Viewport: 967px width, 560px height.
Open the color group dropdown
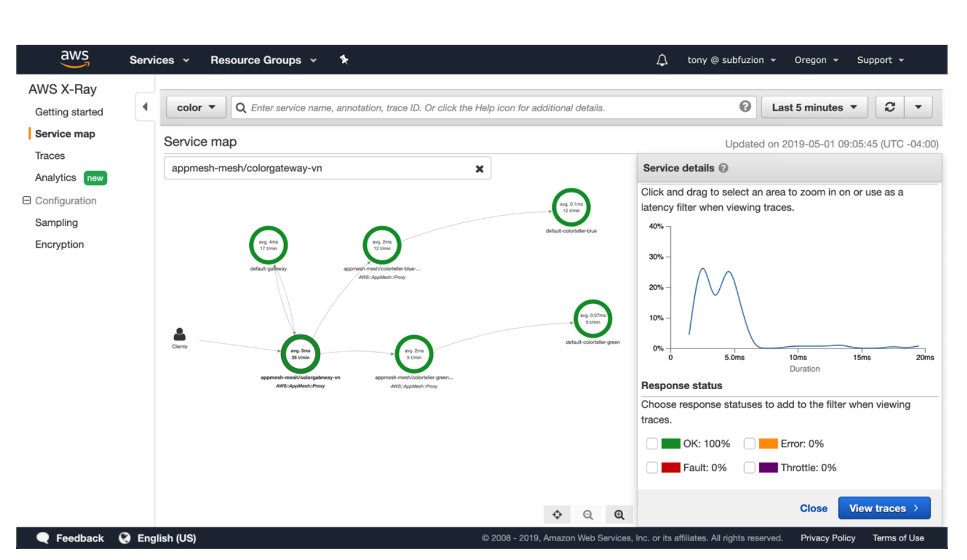[196, 107]
